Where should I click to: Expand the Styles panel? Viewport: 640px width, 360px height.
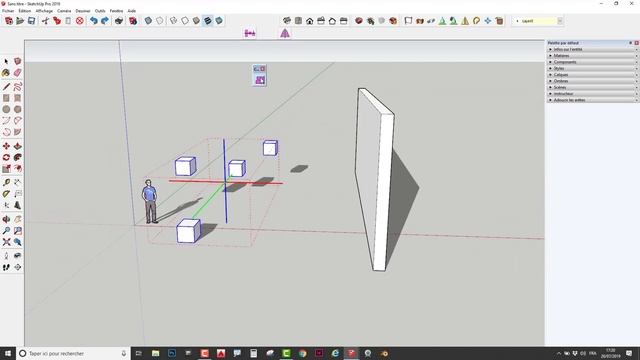pos(593,68)
